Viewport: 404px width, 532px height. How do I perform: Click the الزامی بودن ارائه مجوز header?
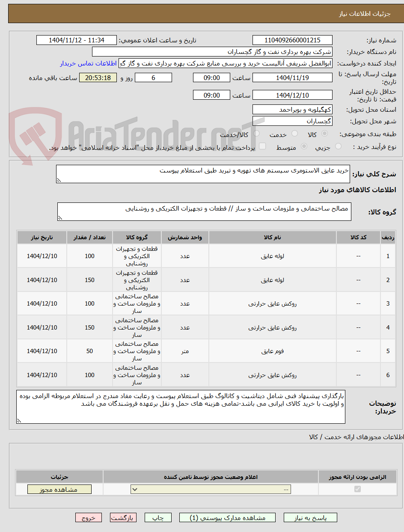click(357, 477)
